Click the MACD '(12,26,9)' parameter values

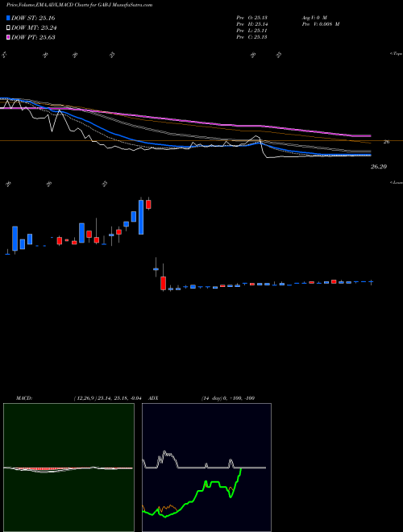point(107,398)
